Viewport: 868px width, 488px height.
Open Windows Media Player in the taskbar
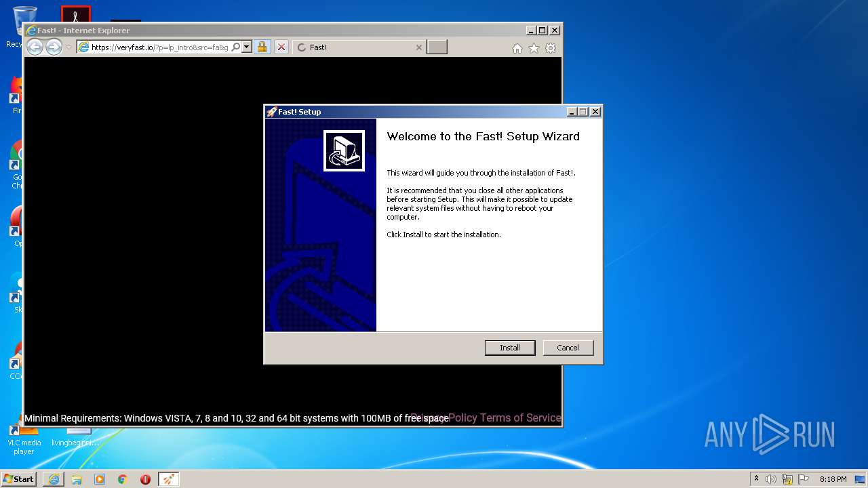click(x=100, y=479)
